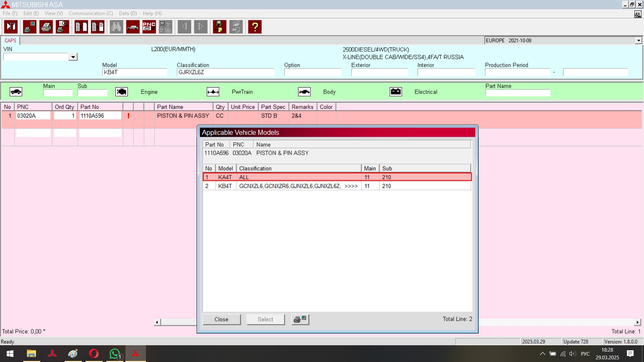Select the Body group icon
The width and height of the screenshot is (644, 362).
pyautogui.click(x=304, y=92)
